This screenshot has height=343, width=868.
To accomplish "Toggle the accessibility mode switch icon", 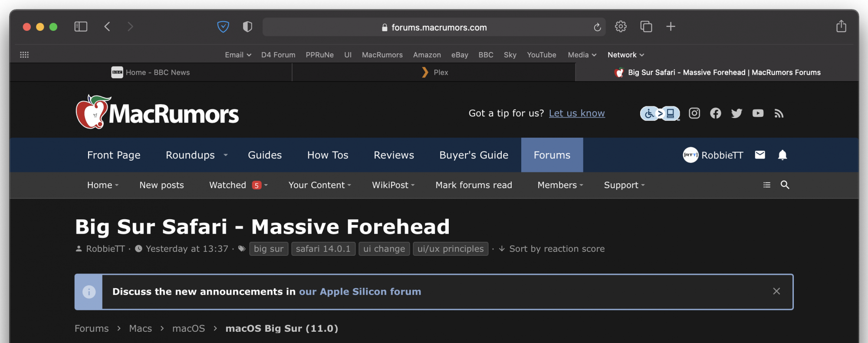I will (x=660, y=113).
